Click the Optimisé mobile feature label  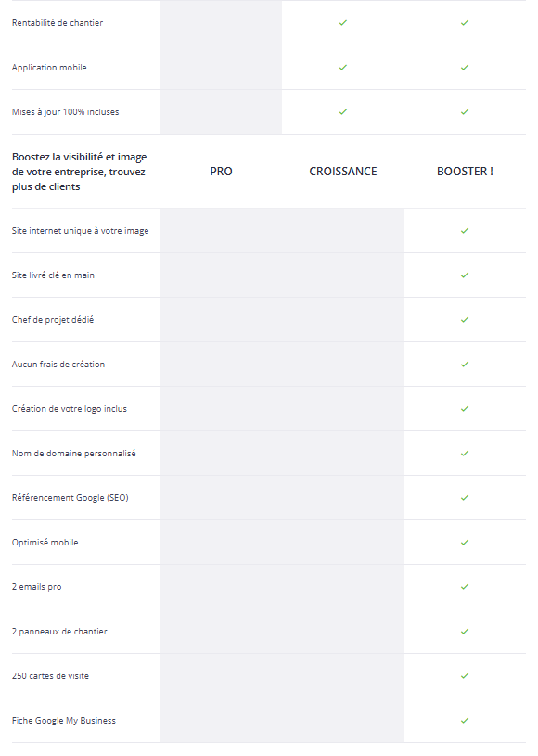(x=45, y=543)
